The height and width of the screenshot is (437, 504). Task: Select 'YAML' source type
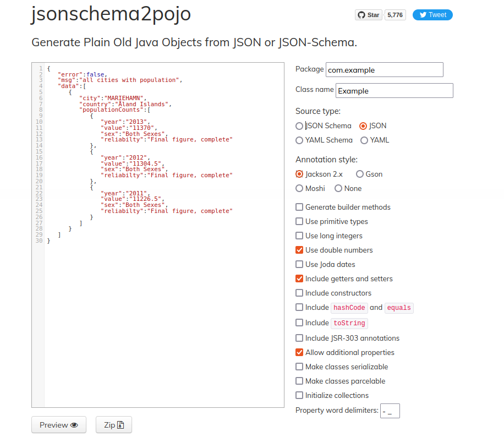(363, 140)
